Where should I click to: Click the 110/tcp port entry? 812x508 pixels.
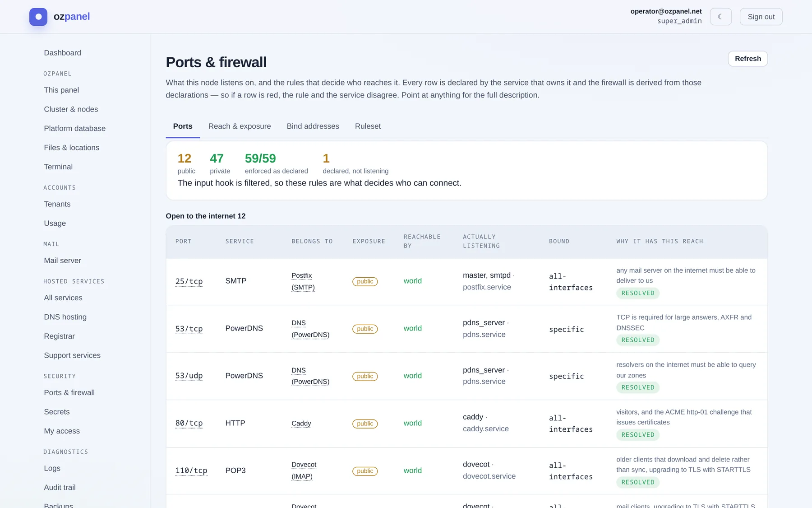pos(191,471)
